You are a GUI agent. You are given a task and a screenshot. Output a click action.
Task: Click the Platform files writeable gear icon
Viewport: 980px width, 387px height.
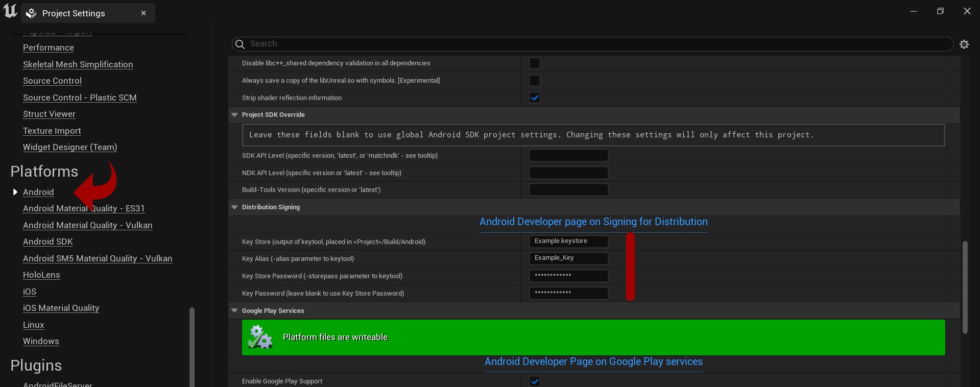click(x=260, y=337)
